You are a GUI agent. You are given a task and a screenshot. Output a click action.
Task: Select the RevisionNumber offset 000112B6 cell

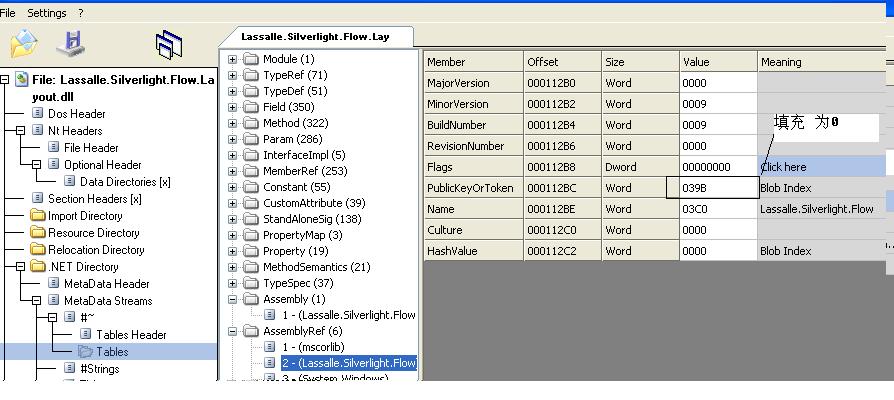562,146
